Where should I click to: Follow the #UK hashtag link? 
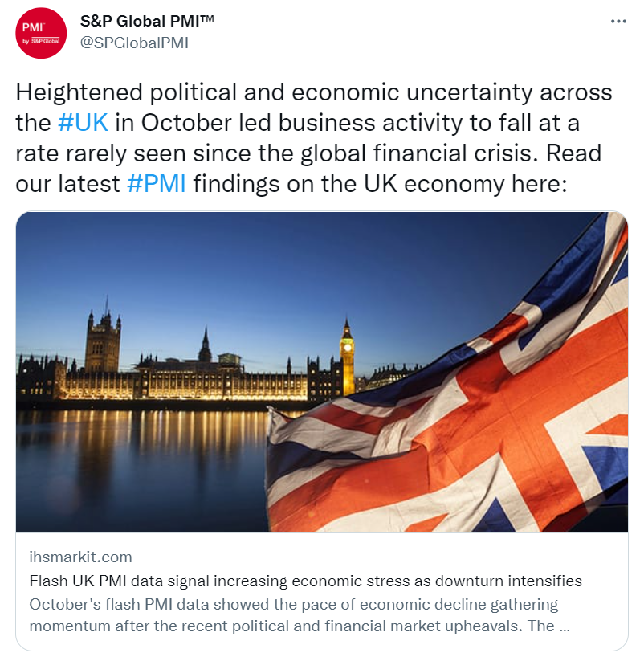(83, 123)
